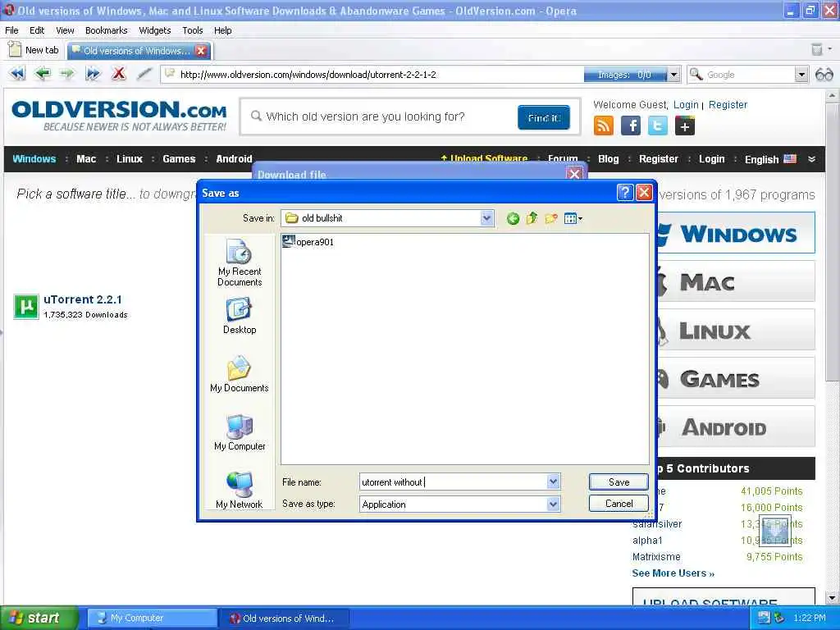
Task: Click the Start button
Action: [x=39, y=618]
